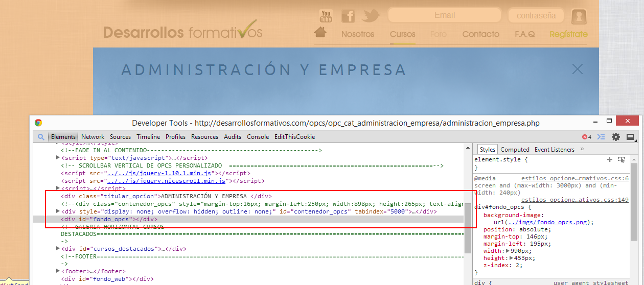The width and height of the screenshot is (644, 285).
Task: Open the Resources panel
Action: 204,137
